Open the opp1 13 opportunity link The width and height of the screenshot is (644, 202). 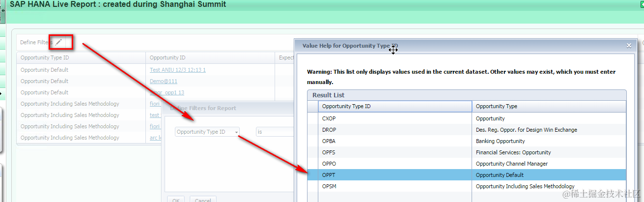[167, 92]
